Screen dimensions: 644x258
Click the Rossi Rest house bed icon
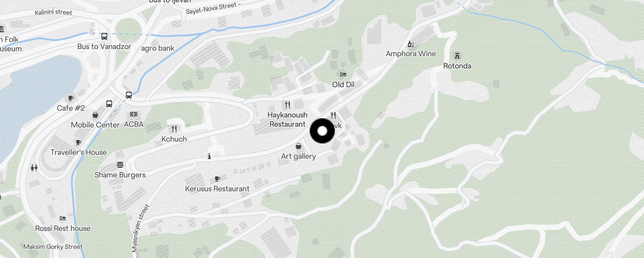click(x=63, y=218)
